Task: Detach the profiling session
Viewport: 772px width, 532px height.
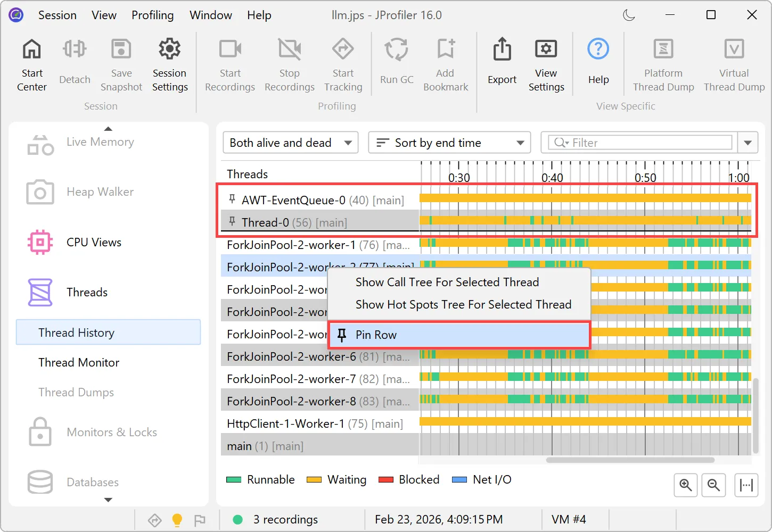Action: coord(75,63)
